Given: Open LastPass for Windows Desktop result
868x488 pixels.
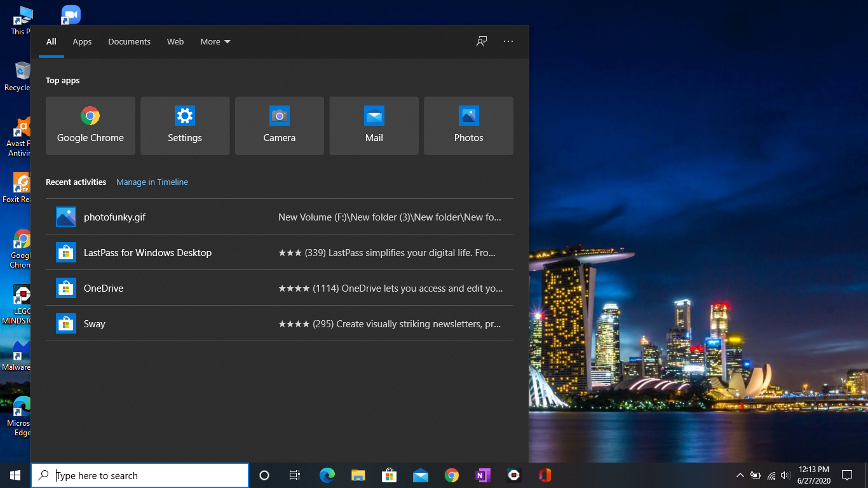Looking at the screenshot, I should point(280,252).
